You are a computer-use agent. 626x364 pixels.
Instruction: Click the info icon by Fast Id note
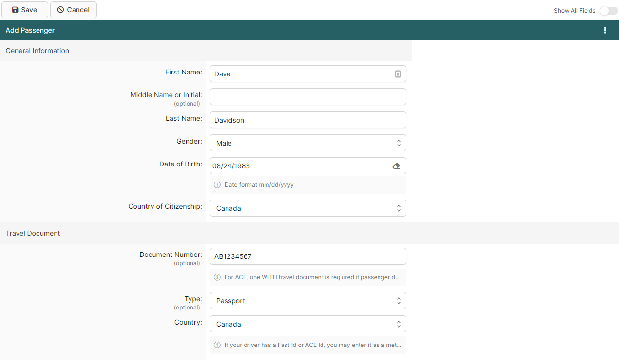(217, 345)
